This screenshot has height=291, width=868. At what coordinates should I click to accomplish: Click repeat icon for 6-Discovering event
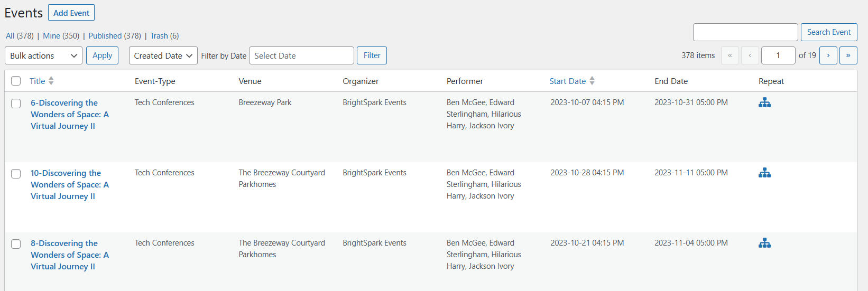click(x=764, y=103)
